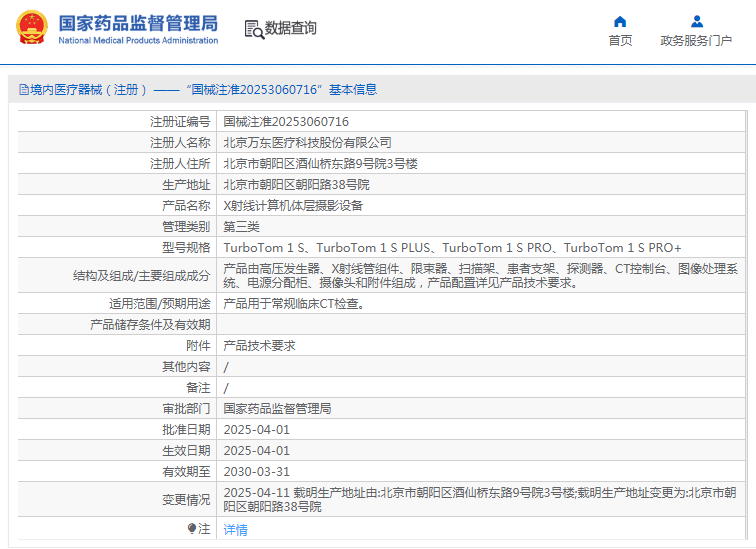
Task: Click the 产品储存条件及有效期 label
Action: click(x=150, y=324)
